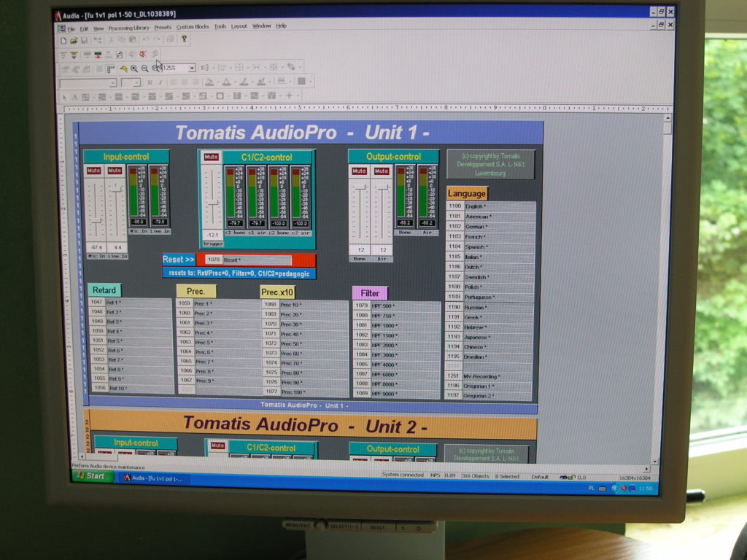747x560 pixels.
Task: Open the Layout menu
Action: 239,26
